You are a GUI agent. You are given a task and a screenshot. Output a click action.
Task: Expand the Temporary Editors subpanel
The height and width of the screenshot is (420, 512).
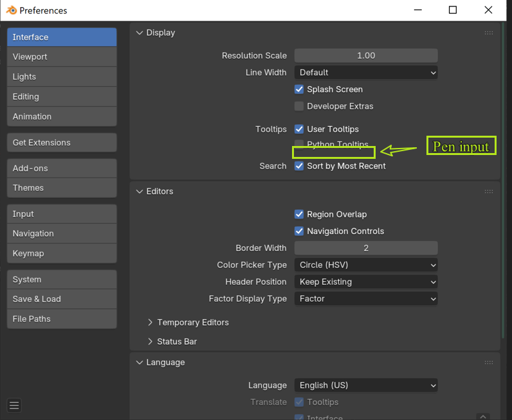tap(150, 323)
